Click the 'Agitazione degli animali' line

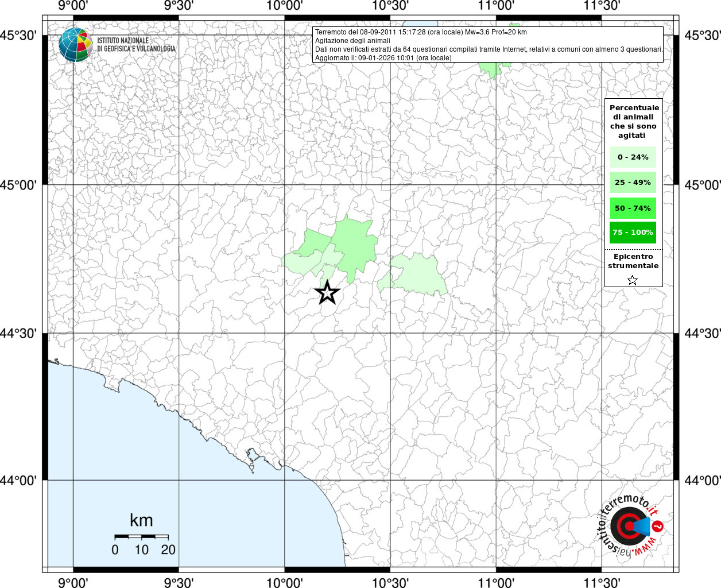click(352, 41)
